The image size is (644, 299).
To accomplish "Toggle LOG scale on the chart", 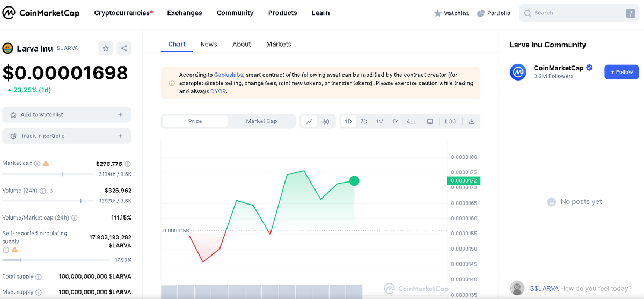I will tap(451, 121).
